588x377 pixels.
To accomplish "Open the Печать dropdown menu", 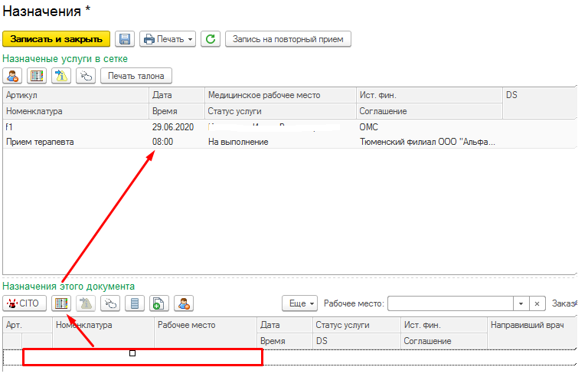I will point(167,39).
